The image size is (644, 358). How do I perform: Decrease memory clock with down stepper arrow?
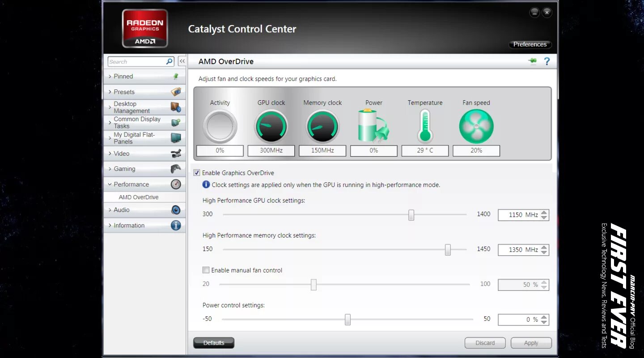click(x=544, y=252)
